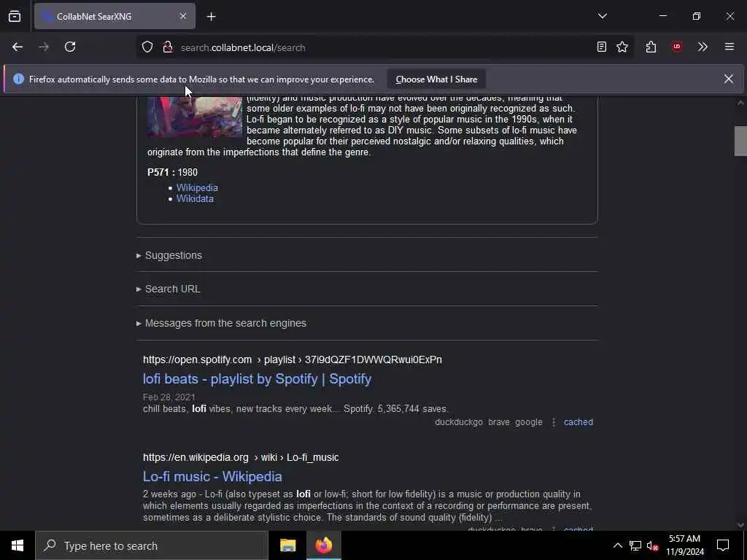The image size is (747, 560).
Task: Close the CollabNet SearXNG tab
Action: pos(183,16)
